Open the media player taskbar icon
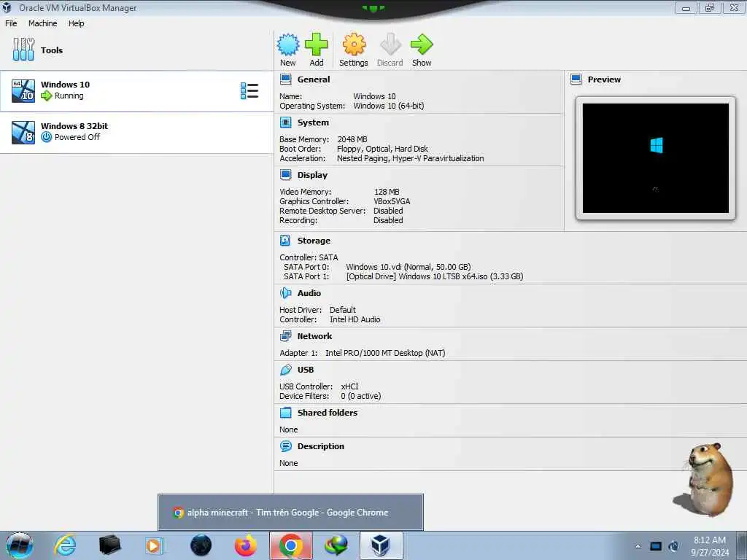 155,545
